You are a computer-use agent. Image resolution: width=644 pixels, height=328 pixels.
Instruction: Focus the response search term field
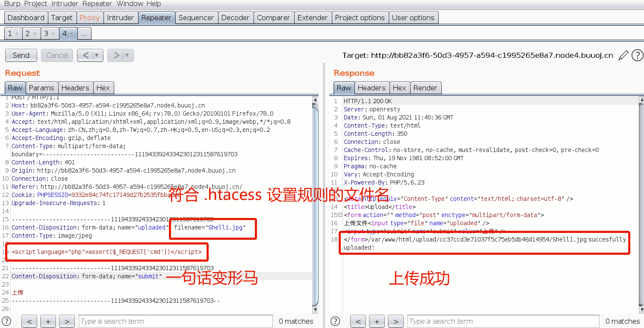[503, 321]
